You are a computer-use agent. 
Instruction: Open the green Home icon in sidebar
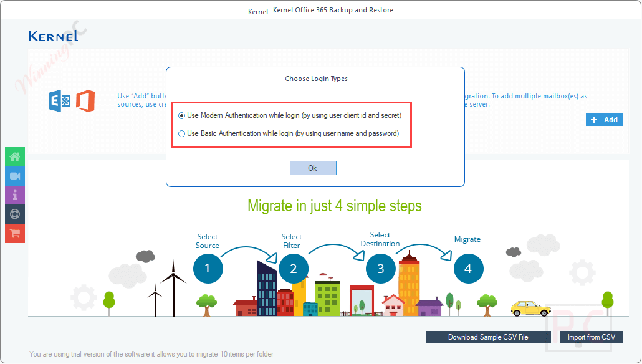(14, 156)
